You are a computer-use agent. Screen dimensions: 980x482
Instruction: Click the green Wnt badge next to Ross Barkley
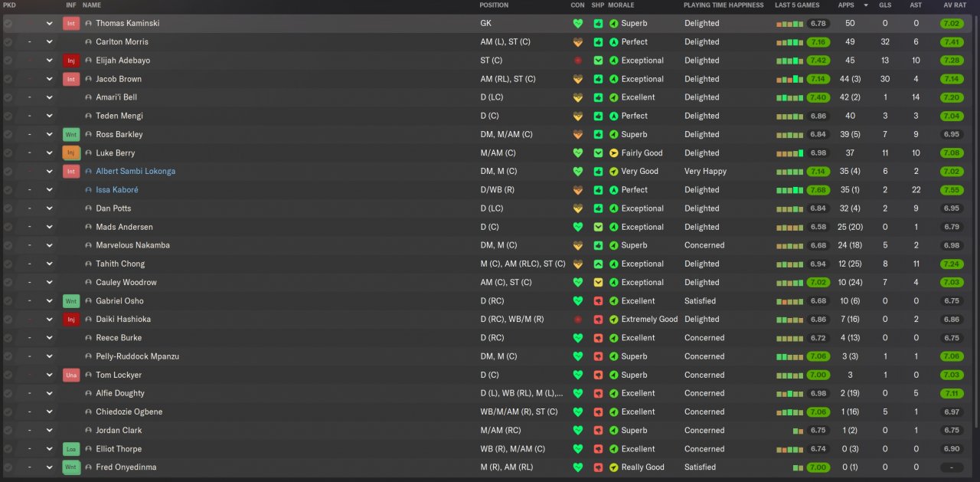[x=71, y=135]
